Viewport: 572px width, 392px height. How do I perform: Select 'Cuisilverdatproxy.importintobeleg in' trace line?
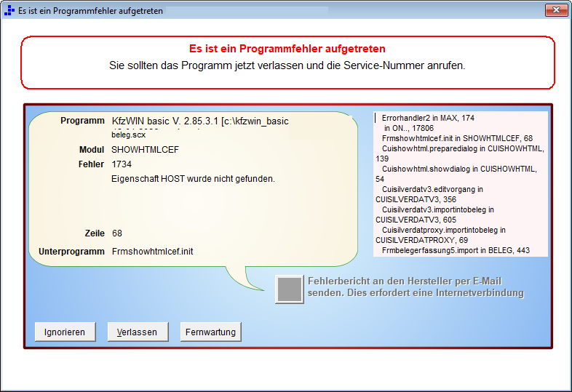pos(444,230)
